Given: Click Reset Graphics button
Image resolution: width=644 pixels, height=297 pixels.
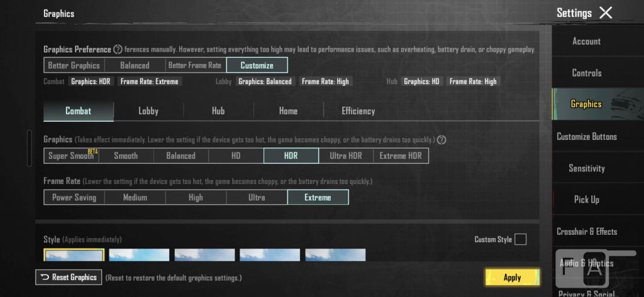Looking at the screenshot, I should [x=69, y=277].
